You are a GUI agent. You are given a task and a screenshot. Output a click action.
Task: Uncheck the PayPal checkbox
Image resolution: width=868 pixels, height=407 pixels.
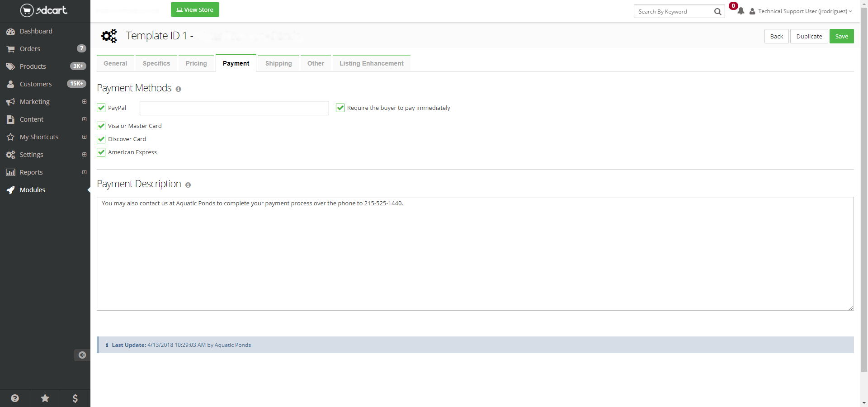coord(101,108)
